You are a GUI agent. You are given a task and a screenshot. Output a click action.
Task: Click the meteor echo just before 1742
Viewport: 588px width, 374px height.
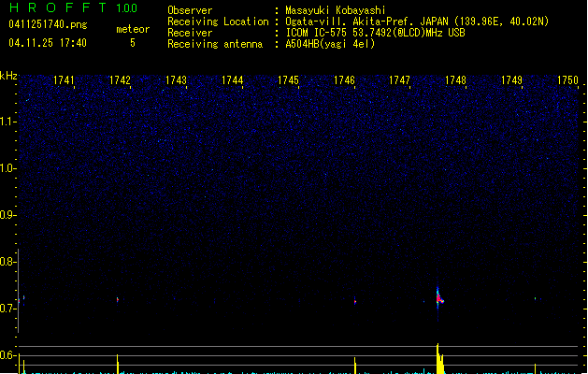point(118,300)
